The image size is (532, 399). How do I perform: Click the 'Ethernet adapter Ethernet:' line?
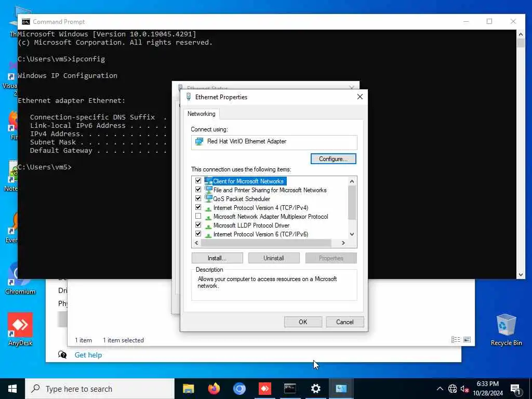coord(72,100)
